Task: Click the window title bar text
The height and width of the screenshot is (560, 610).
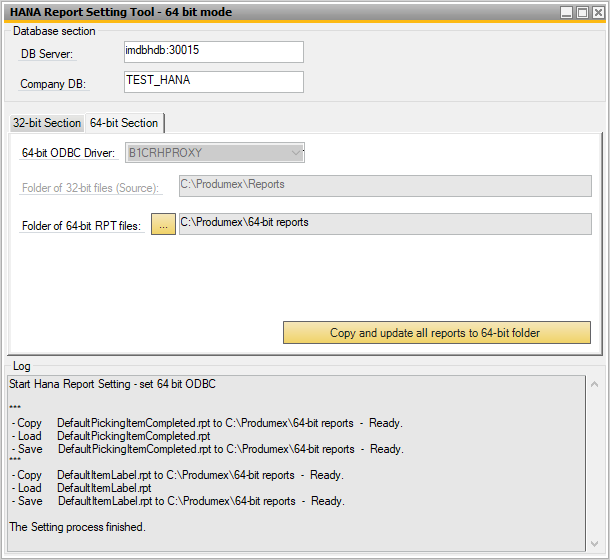Action: click(x=113, y=12)
